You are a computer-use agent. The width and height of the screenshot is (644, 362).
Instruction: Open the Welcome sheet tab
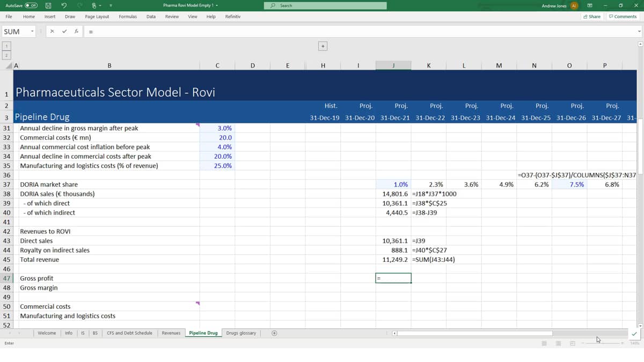[x=47, y=333]
